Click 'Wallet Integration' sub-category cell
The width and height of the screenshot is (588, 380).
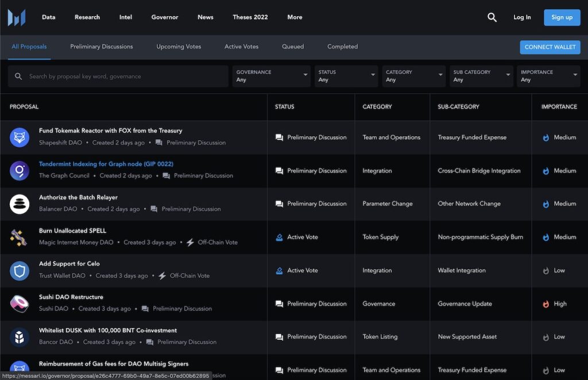pyautogui.click(x=462, y=270)
